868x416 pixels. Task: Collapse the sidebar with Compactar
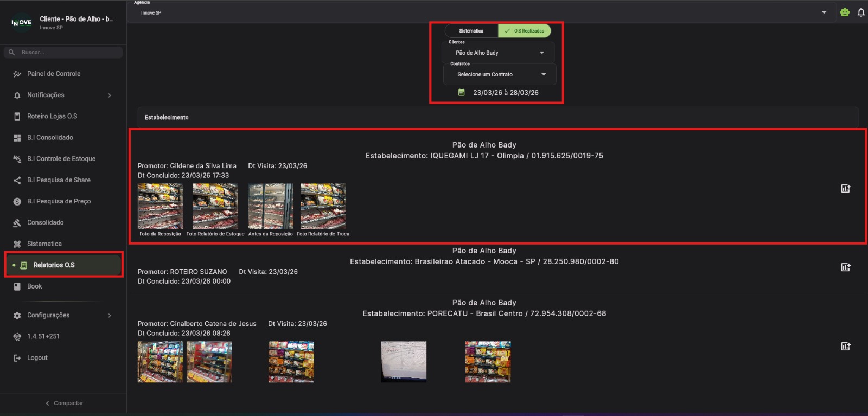(63, 403)
